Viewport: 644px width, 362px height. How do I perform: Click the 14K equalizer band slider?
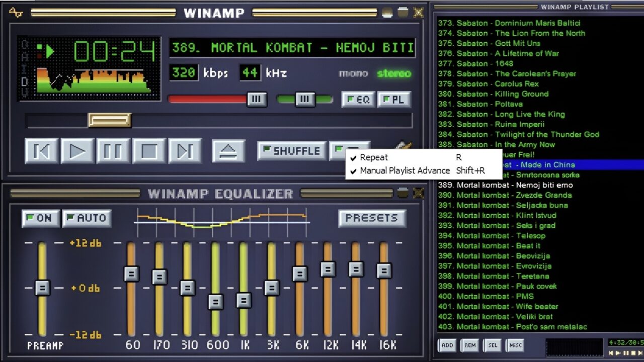[x=356, y=269]
